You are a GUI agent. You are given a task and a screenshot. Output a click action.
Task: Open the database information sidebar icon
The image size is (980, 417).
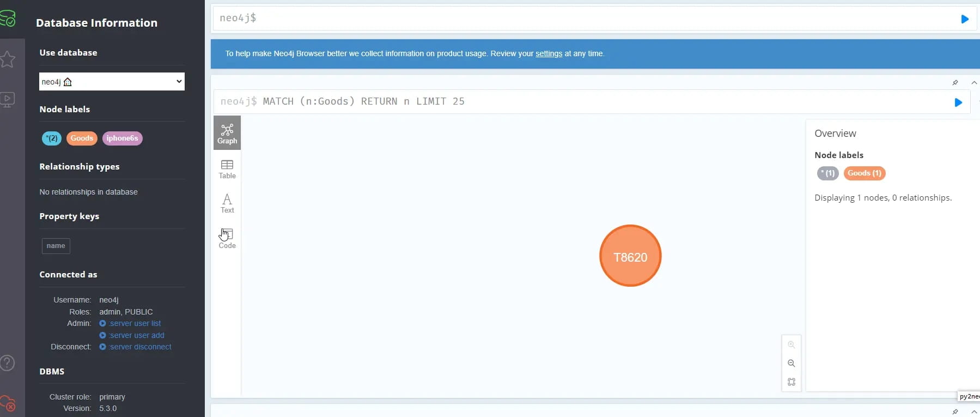[x=8, y=19]
